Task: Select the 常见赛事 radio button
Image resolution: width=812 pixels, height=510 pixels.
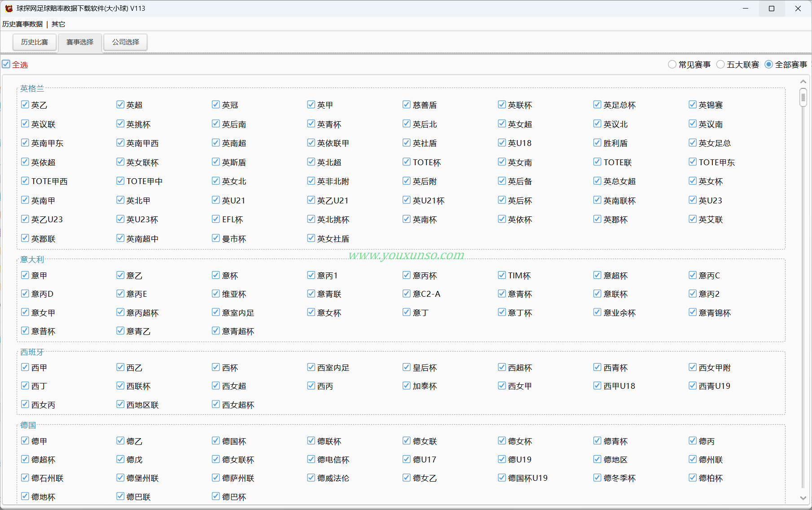Action: click(672, 65)
